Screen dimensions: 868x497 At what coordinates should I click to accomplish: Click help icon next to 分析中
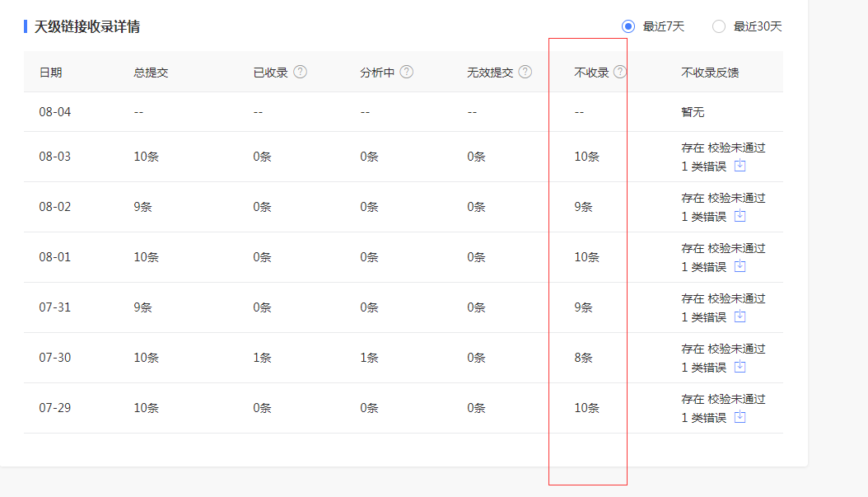[x=407, y=72]
